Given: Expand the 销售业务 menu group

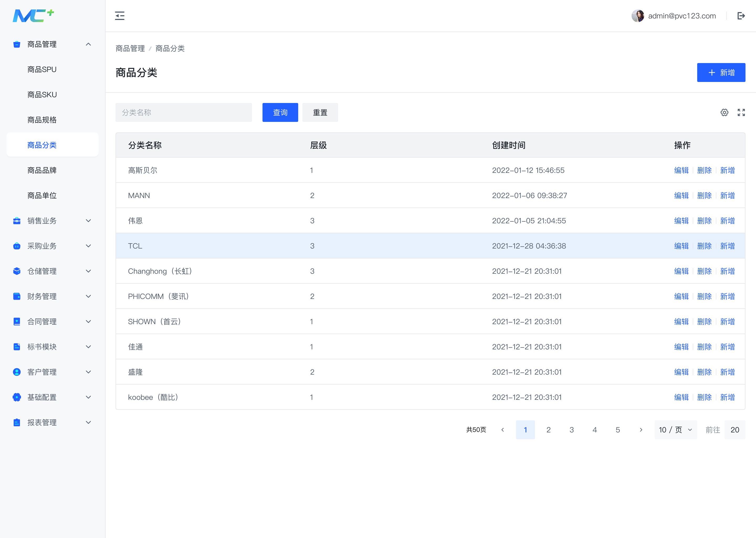Looking at the screenshot, I should click(88, 221).
